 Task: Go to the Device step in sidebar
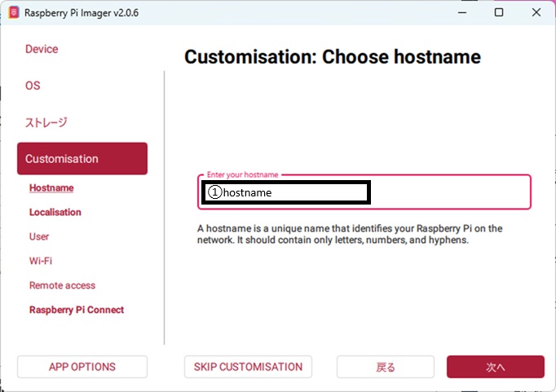point(42,49)
